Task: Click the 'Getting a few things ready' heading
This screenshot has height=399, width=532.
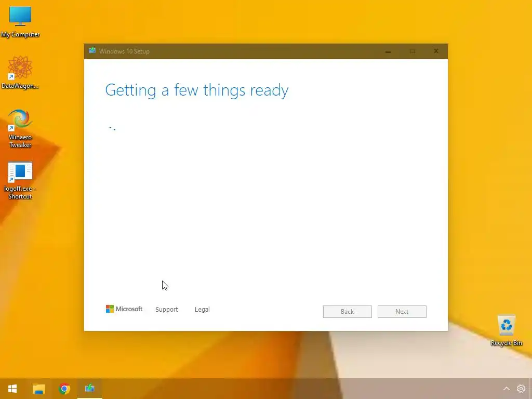Action: point(197,90)
